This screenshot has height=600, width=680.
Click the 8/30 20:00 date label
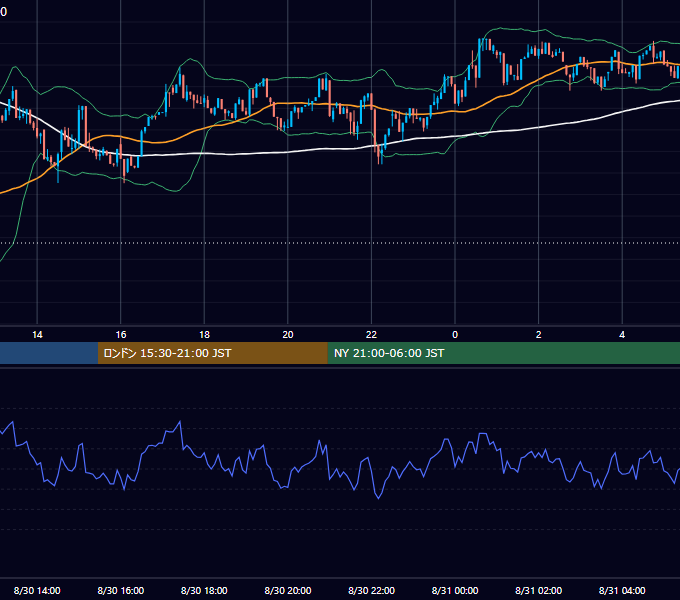tap(288, 590)
